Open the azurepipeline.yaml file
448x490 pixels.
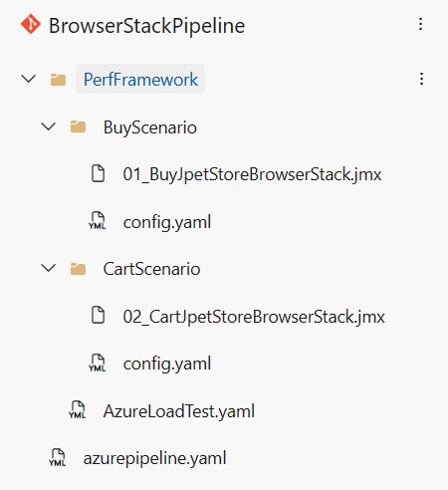154,458
